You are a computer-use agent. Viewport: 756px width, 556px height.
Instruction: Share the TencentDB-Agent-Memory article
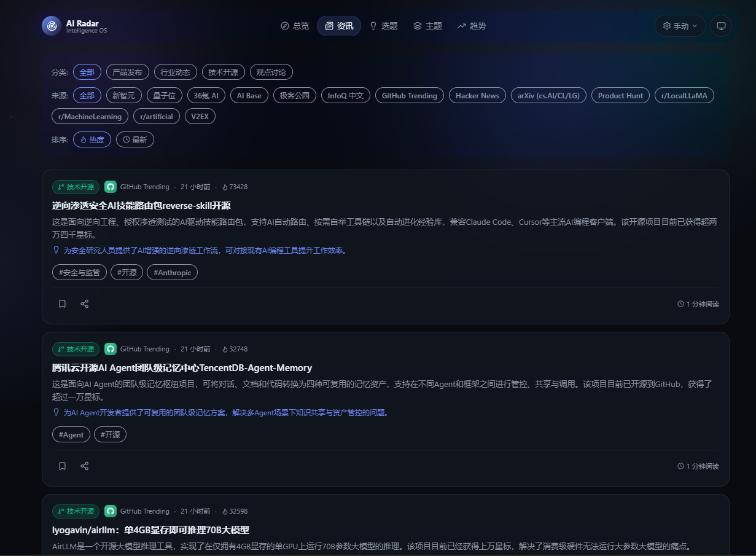tap(85, 466)
